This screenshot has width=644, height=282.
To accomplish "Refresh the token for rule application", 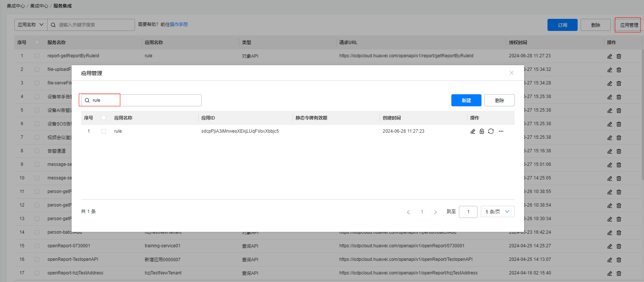I will pos(491,131).
